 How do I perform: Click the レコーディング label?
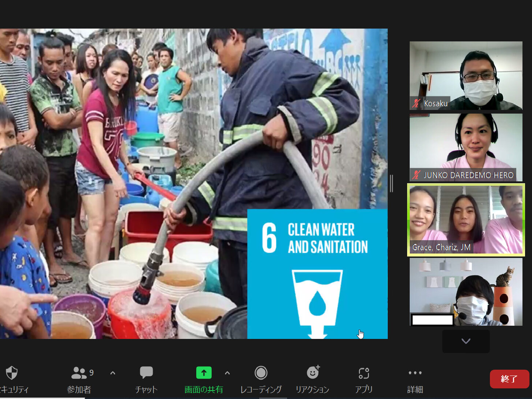tap(261, 389)
